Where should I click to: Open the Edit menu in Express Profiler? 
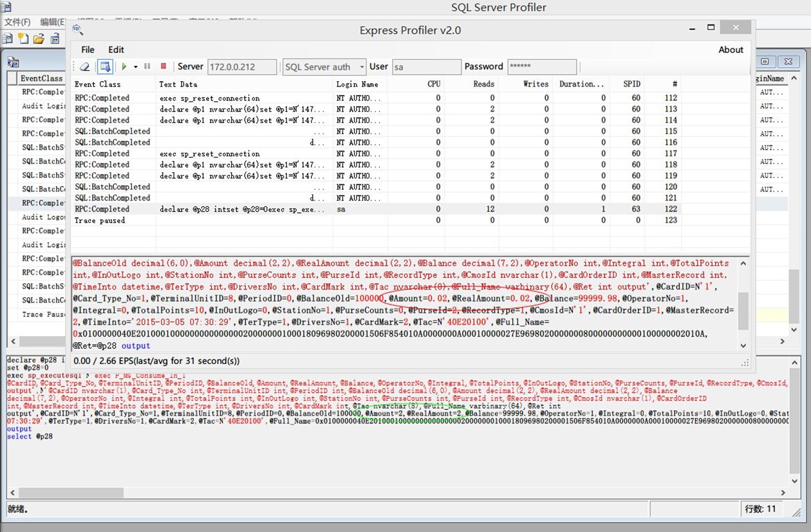click(116, 49)
